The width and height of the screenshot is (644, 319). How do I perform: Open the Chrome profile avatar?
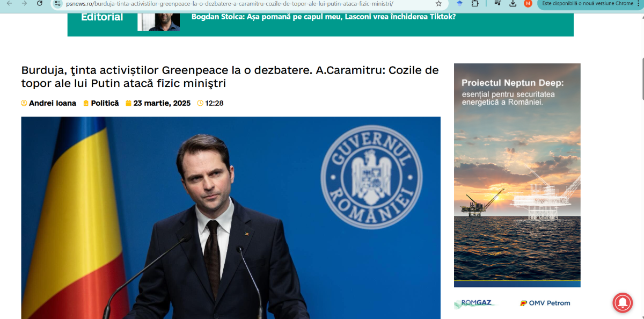[528, 3]
